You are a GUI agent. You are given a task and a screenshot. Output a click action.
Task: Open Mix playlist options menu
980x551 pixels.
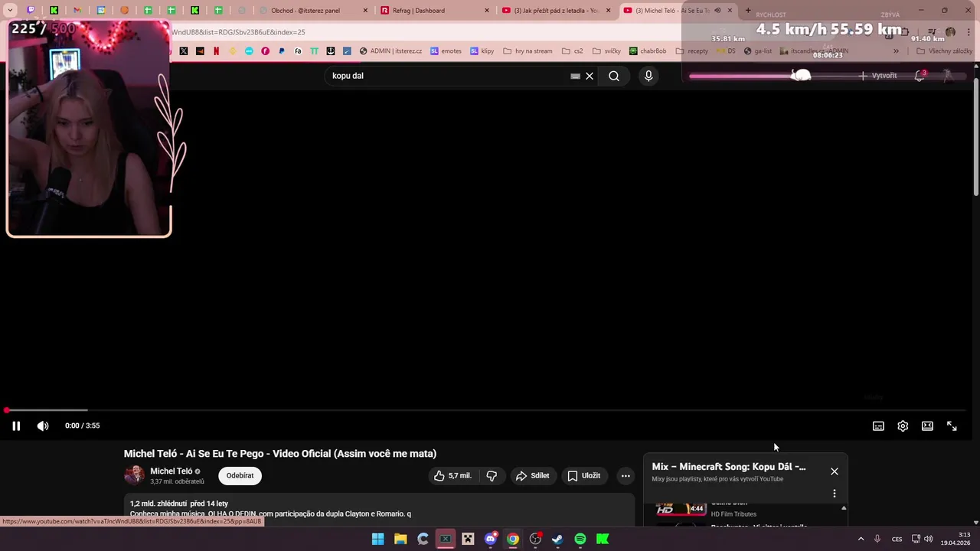click(835, 494)
